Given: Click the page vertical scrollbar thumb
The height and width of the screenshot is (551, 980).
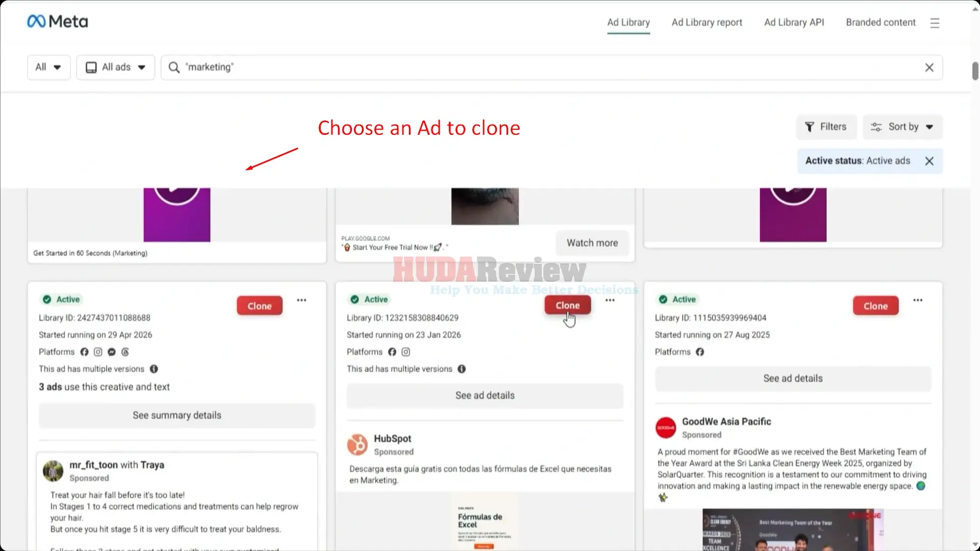Looking at the screenshot, I should click(x=975, y=70).
